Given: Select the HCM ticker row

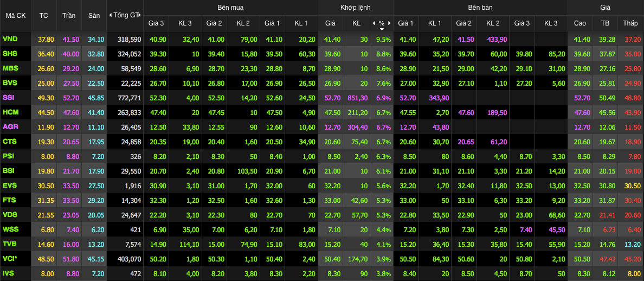Looking at the screenshot, I should pos(10,112).
